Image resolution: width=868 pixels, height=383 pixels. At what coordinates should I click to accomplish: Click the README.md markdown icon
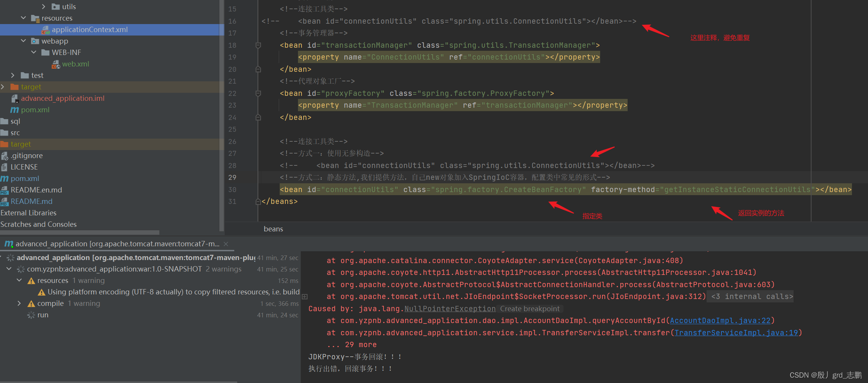coord(5,201)
